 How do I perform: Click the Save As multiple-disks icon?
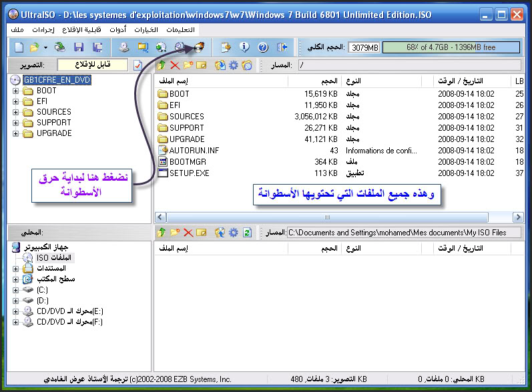(x=97, y=47)
